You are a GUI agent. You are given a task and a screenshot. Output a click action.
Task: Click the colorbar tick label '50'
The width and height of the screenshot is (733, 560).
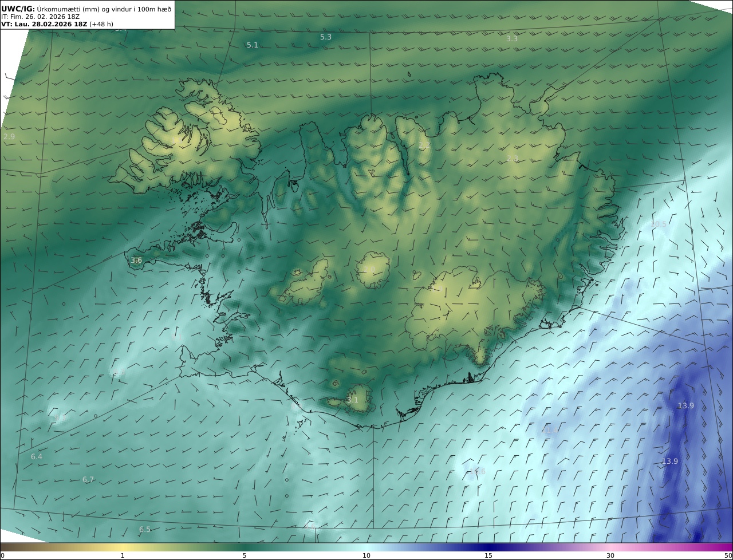point(728,555)
